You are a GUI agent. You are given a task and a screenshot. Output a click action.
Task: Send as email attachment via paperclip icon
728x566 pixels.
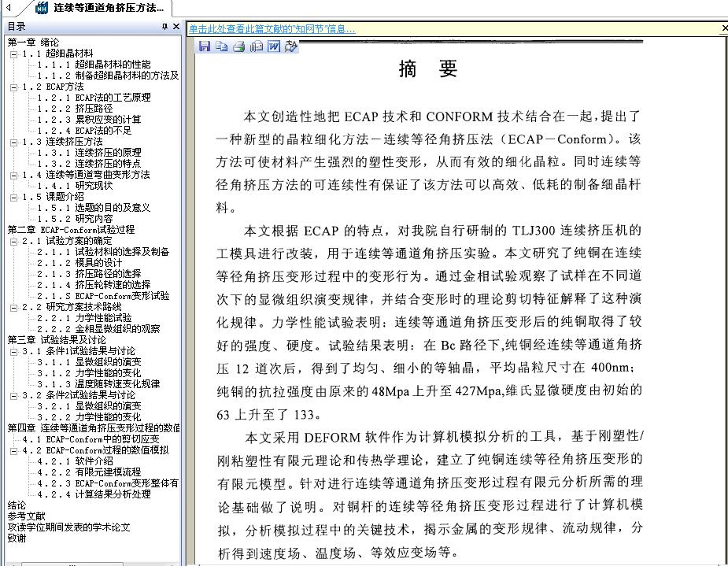point(257,46)
